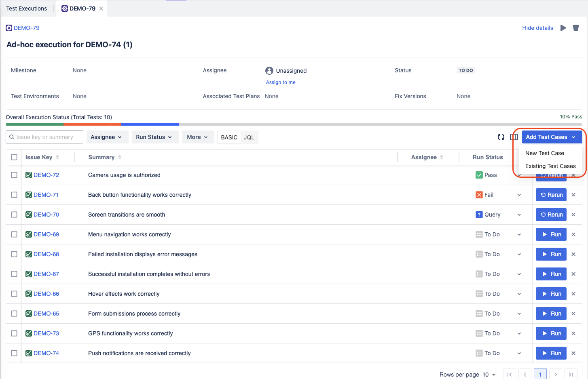Remove DEMO-71 using its X icon
The height and width of the screenshot is (379, 588).
(x=573, y=195)
